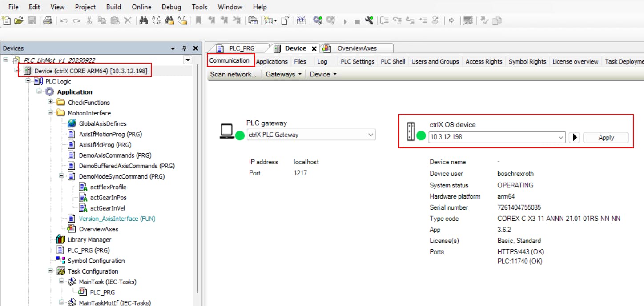Click the Find binoculars icon
The height and width of the screenshot is (306, 644).
[143, 20]
